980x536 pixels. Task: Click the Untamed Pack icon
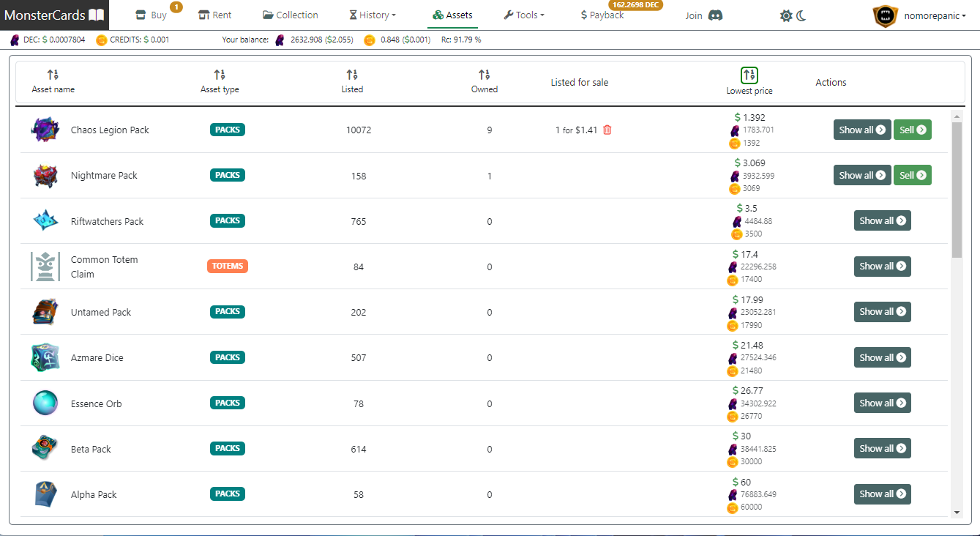pyautogui.click(x=45, y=312)
